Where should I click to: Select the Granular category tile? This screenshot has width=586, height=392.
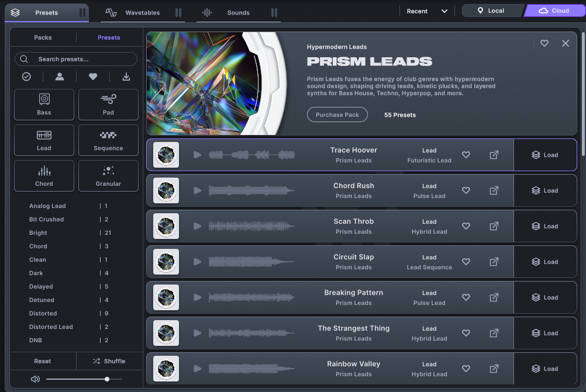[x=108, y=176]
